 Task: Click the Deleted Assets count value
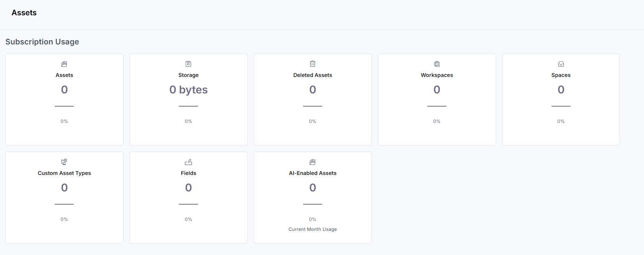pos(313,90)
